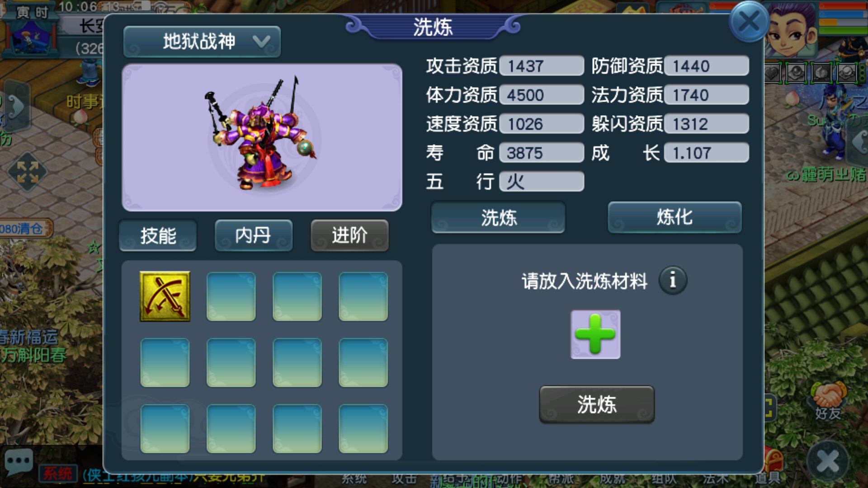Add refining material with green plus
The image size is (868, 488).
[595, 334]
